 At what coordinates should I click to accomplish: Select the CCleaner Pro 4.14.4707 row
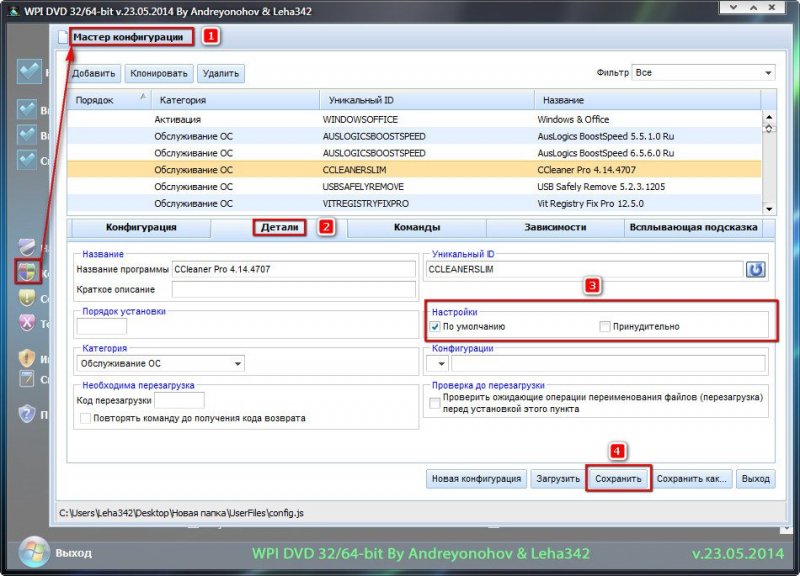tap(414, 170)
